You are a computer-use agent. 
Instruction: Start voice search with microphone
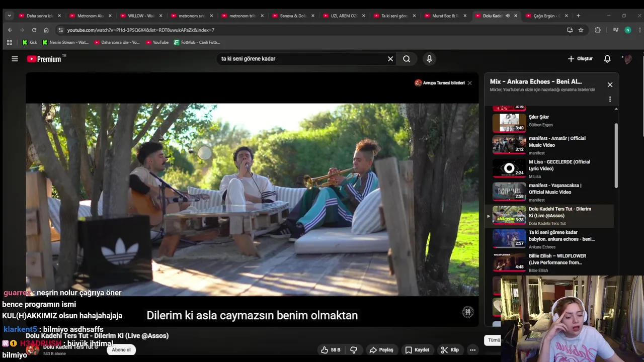[x=429, y=59]
